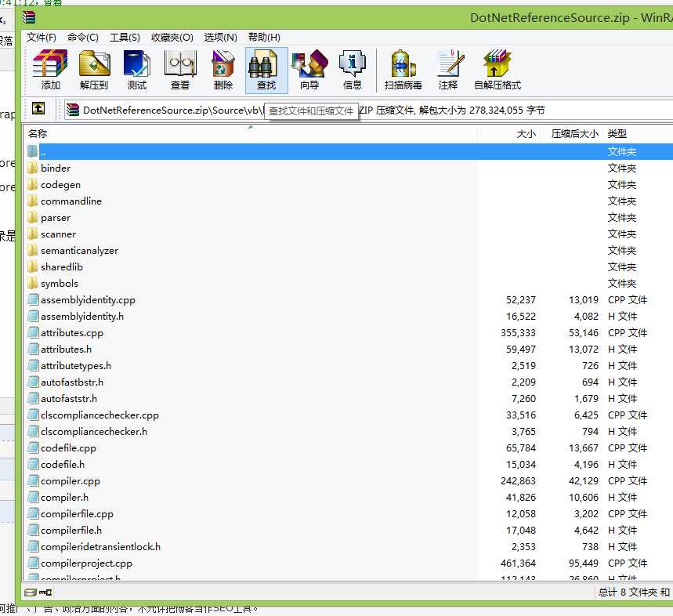The image size is (673, 616).
Task: Open the 帮助(H) menu
Action: [x=264, y=38]
